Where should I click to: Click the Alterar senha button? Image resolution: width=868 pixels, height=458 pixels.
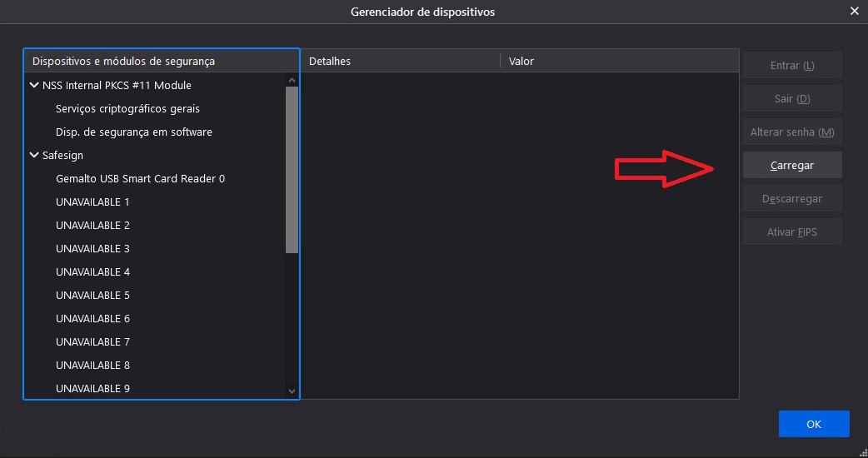click(791, 132)
